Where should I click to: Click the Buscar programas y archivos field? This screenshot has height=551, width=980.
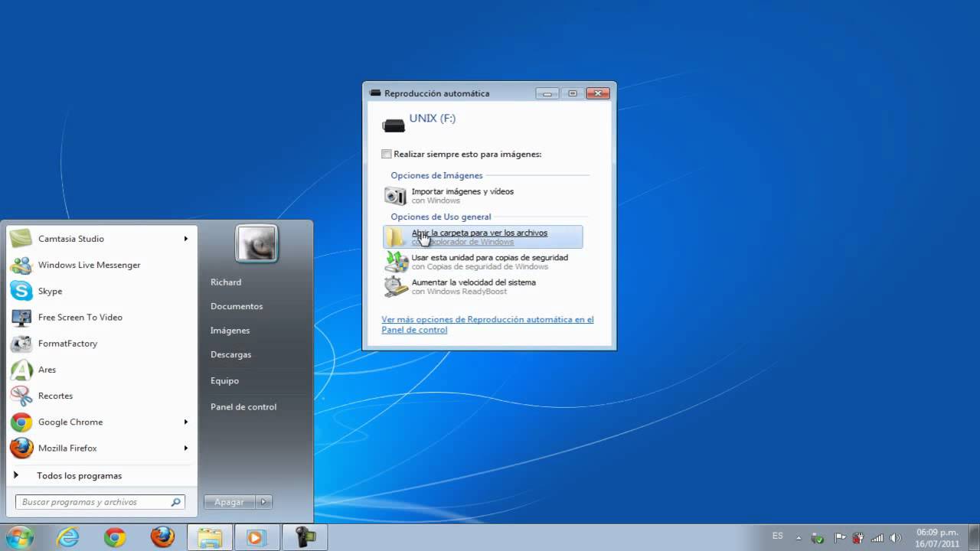(100, 502)
